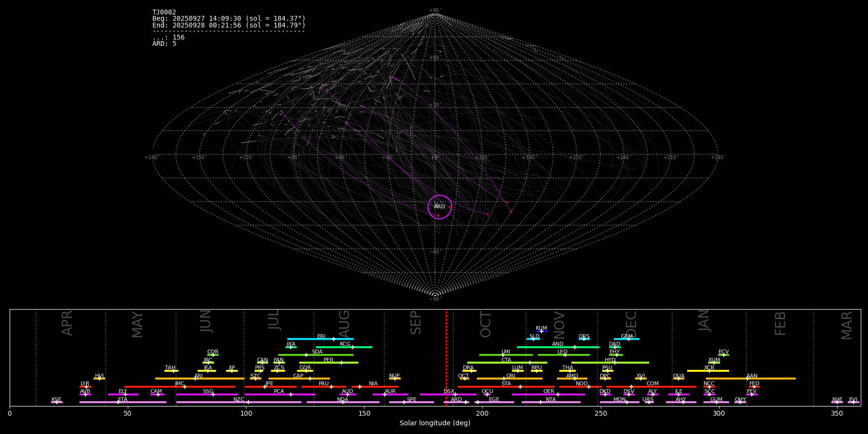Click the SLD shower label
The height and width of the screenshot is (434, 868).
click(x=534, y=337)
